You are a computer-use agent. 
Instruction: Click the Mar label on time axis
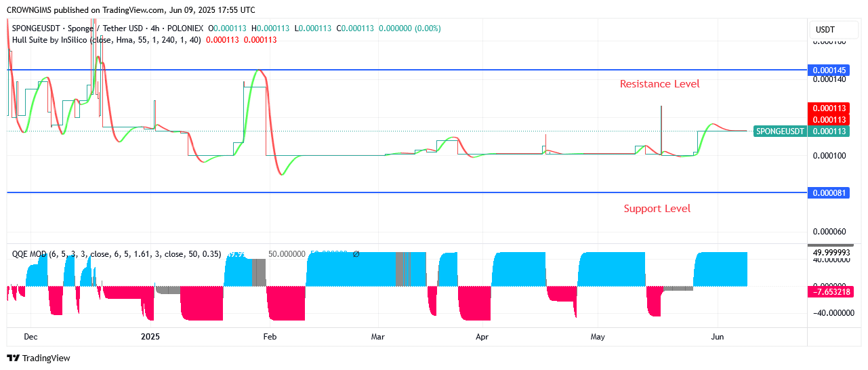click(x=378, y=337)
